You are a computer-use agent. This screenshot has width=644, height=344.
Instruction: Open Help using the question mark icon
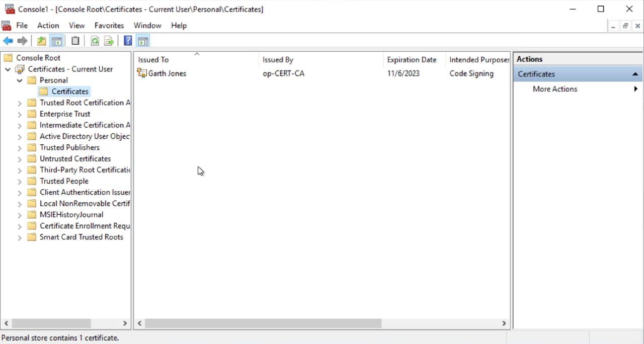[x=127, y=41]
